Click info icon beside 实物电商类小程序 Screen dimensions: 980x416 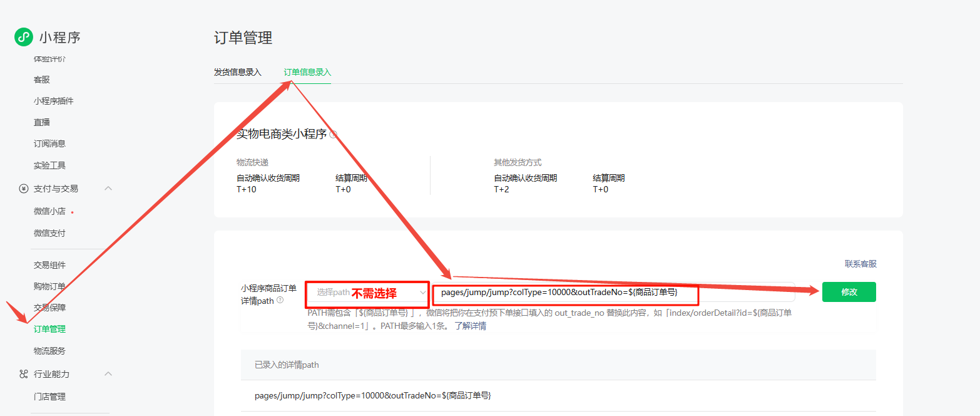click(333, 134)
